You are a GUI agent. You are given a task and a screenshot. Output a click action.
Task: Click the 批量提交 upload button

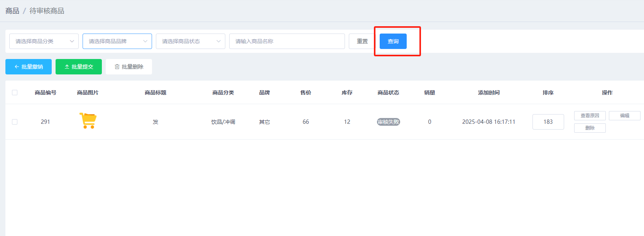[79, 67]
